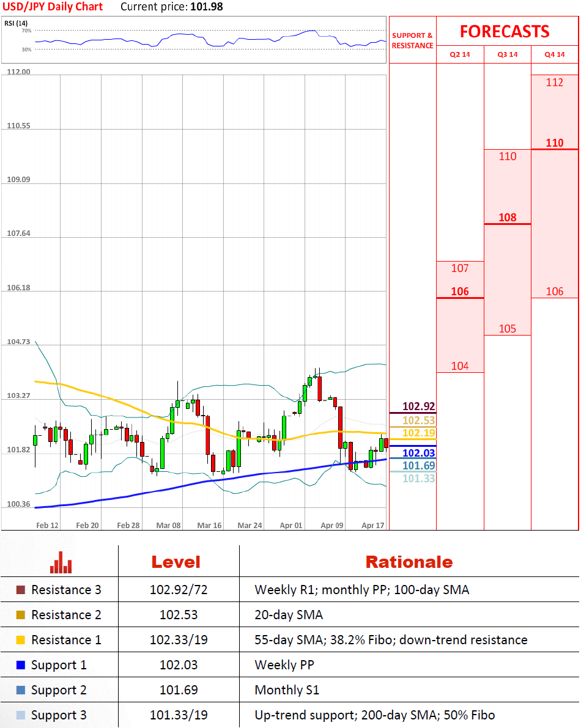581x728 pixels.
Task: Click the 'SUPPORT & RESISTANCE' column header
Action: point(412,40)
